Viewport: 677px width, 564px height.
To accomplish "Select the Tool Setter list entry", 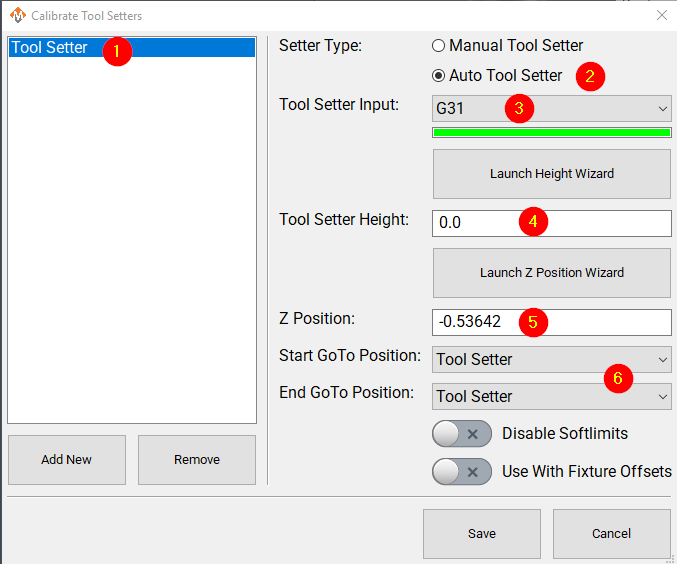I will point(50,48).
